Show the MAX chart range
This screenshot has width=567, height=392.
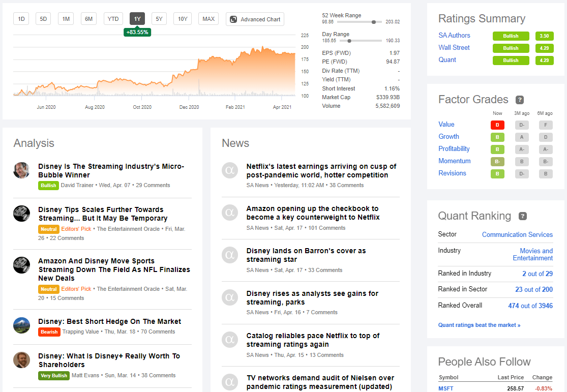coord(208,19)
